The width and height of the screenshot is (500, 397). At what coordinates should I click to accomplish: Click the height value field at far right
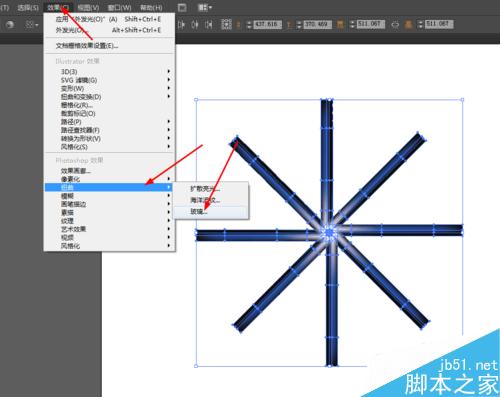tap(439, 24)
